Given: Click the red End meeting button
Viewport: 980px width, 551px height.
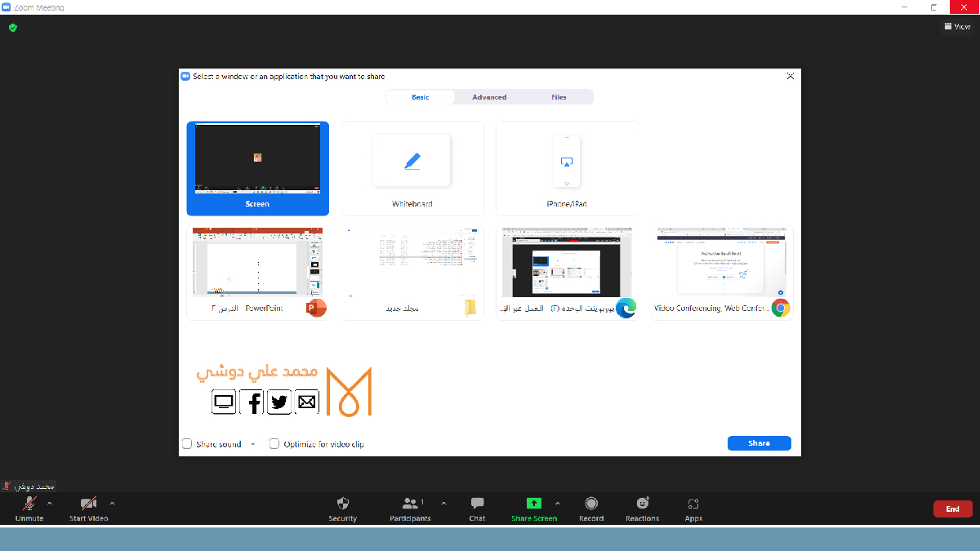Looking at the screenshot, I should [952, 509].
